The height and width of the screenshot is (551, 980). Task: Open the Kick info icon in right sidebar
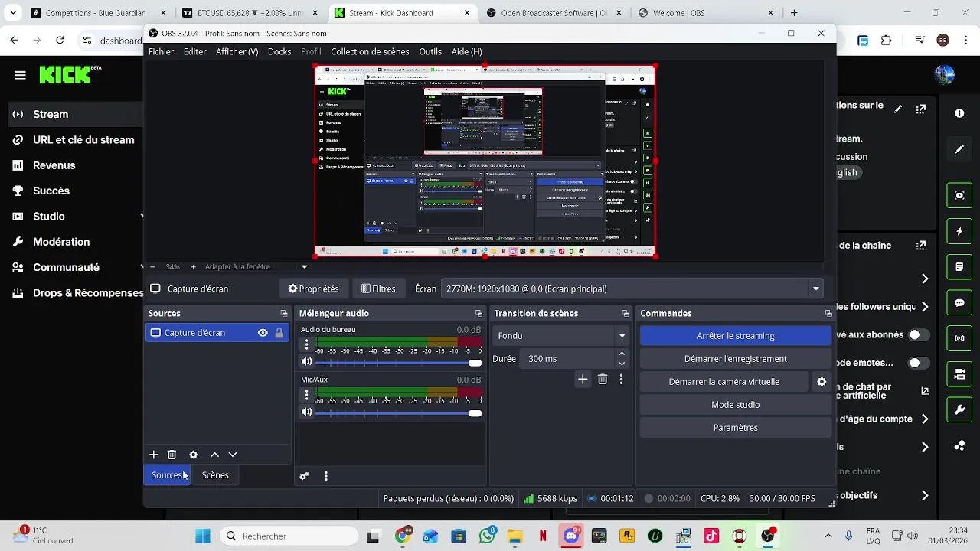pos(959,113)
